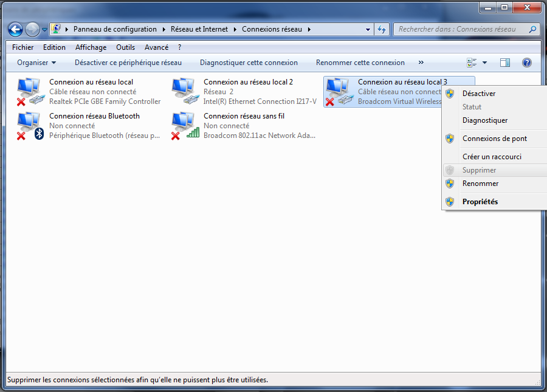
Task: Open the Avancé menu
Action: point(156,47)
